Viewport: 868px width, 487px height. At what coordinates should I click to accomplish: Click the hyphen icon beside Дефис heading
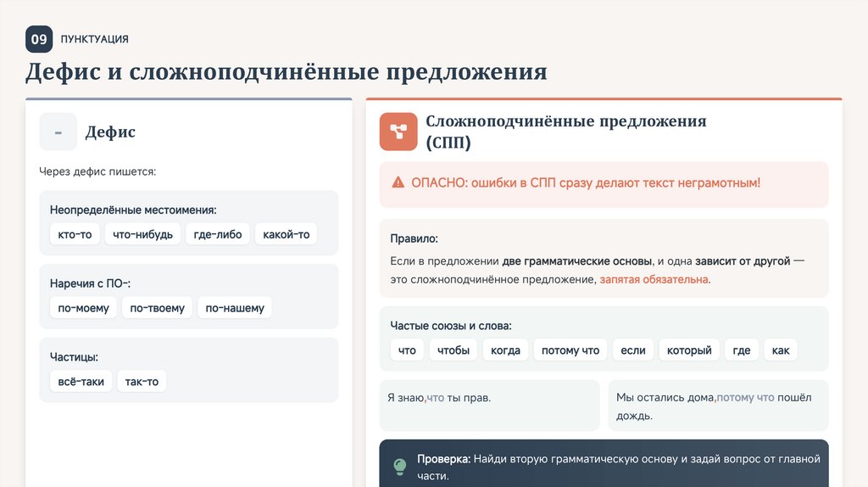[58, 132]
